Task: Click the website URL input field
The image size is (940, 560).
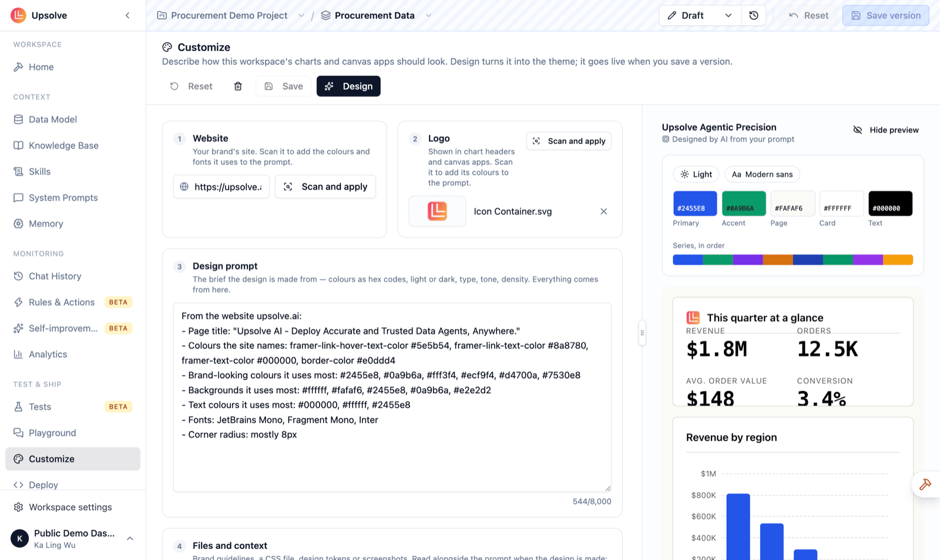Action: coord(221,187)
